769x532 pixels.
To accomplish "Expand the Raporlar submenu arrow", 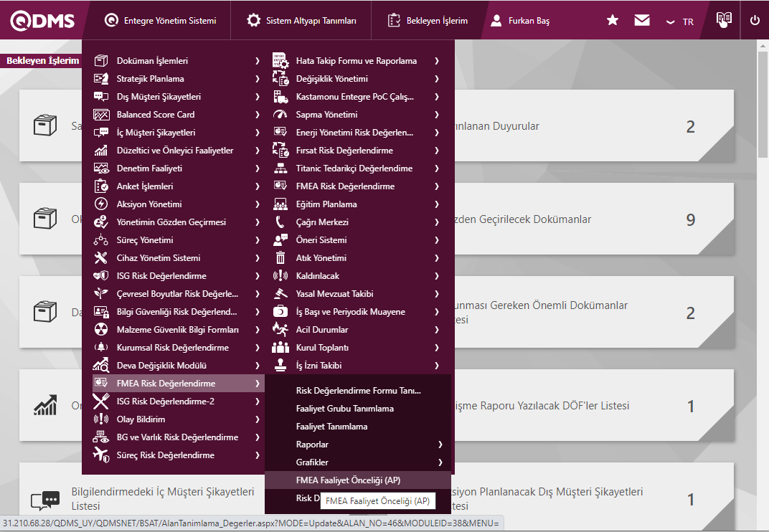I will pos(440,445).
